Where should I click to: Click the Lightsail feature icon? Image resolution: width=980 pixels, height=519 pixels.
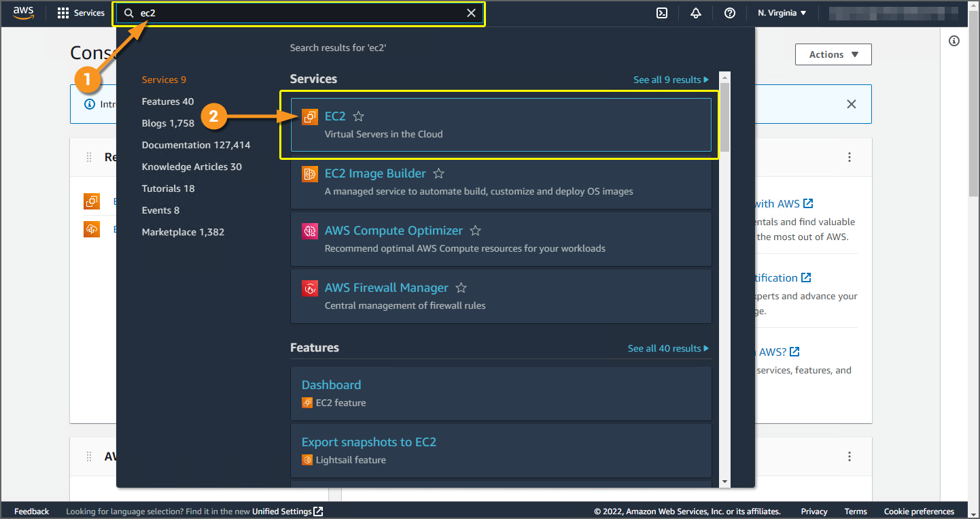(307, 460)
